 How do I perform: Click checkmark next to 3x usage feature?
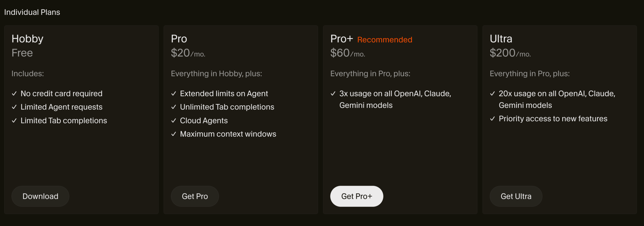pyautogui.click(x=333, y=94)
